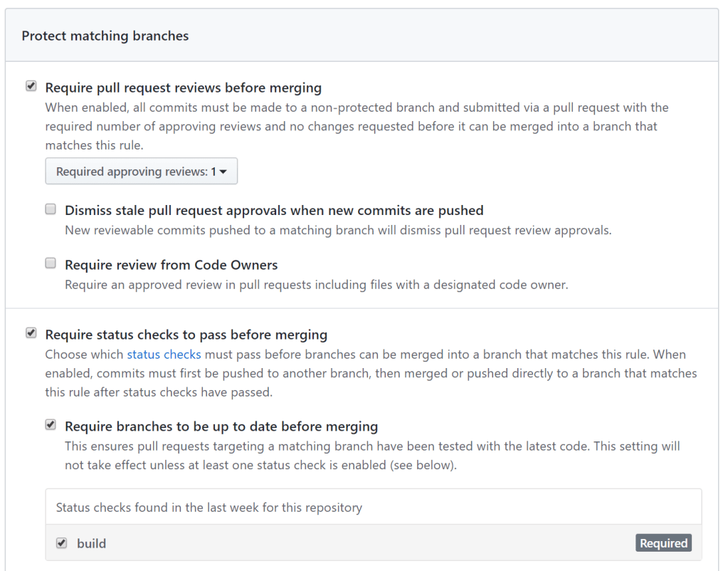Click Require branches to be up to date label
The height and width of the screenshot is (571, 728).
coord(221,426)
